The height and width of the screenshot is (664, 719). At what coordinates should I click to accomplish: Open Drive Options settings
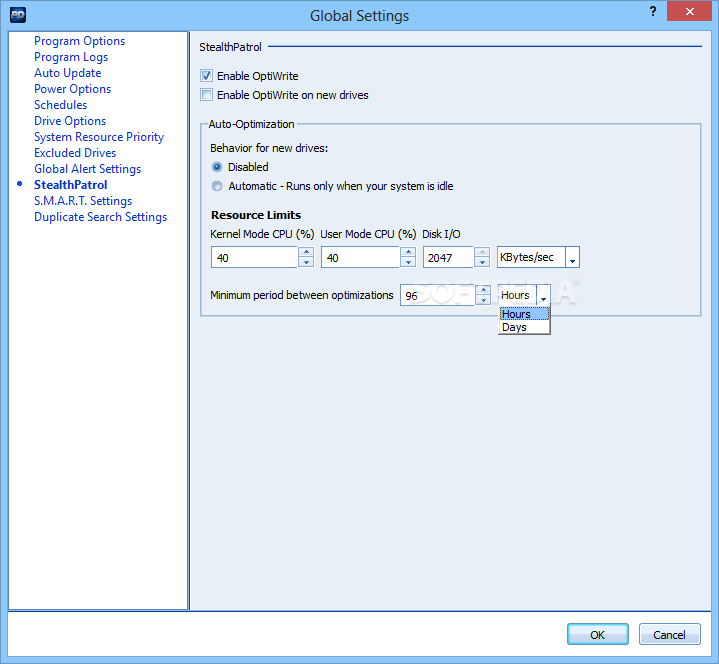[70, 121]
